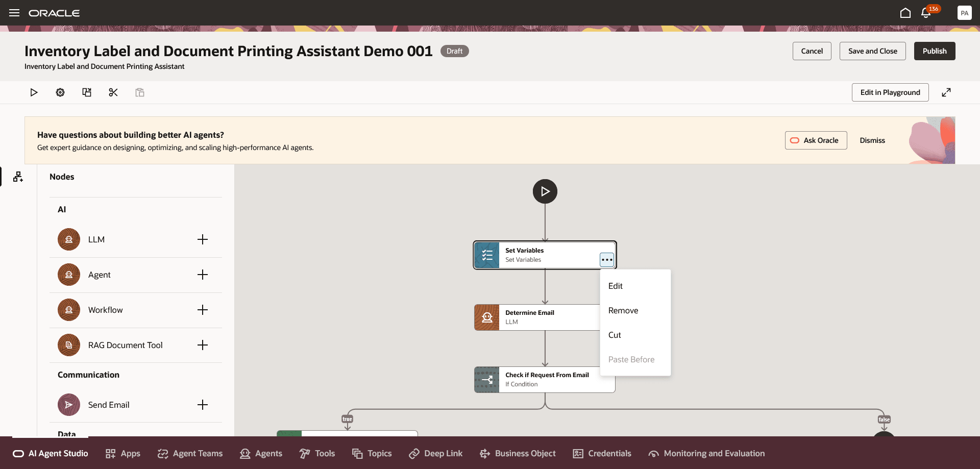Select the Determine Email node title
The image size is (980, 469).
click(529, 313)
